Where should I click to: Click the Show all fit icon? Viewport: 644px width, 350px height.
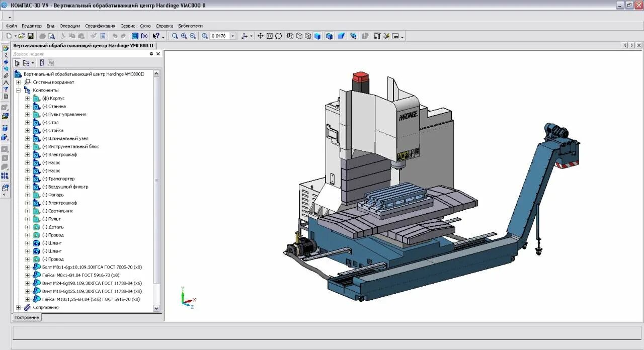(x=269, y=36)
